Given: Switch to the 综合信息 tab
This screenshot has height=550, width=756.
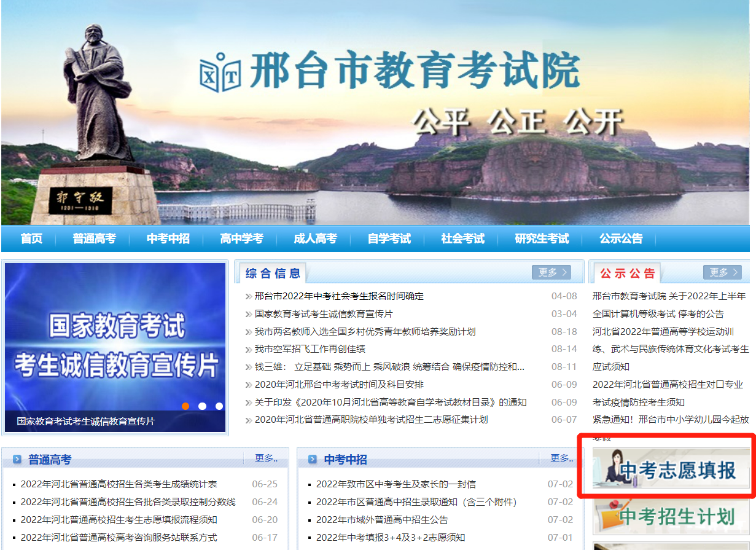Looking at the screenshot, I should (273, 273).
